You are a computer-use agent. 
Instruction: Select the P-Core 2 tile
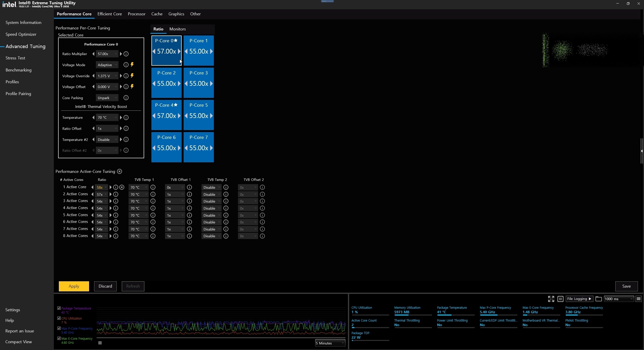pos(167,83)
